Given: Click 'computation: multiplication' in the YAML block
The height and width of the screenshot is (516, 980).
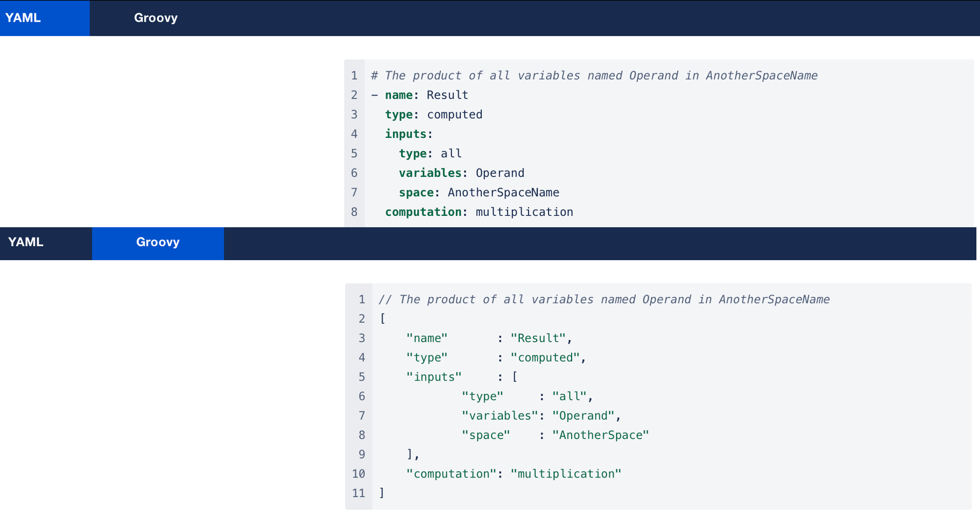Looking at the screenshot, I should coord(479,212).
